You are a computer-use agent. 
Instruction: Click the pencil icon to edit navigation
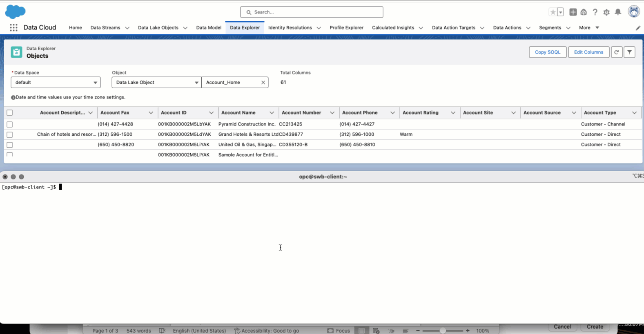tap(638, 28)
